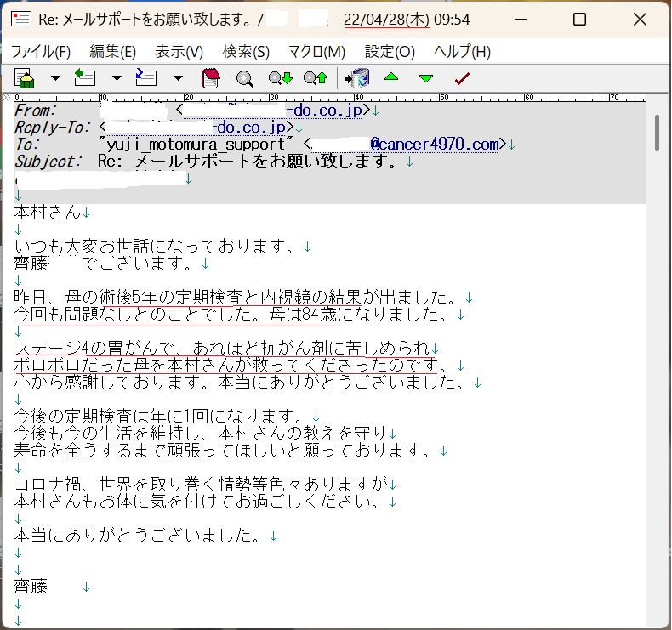The width and height of the screenshot is (672, 630).
Task: Go to next mail green down arrow
Action: (x=426, y=78)
